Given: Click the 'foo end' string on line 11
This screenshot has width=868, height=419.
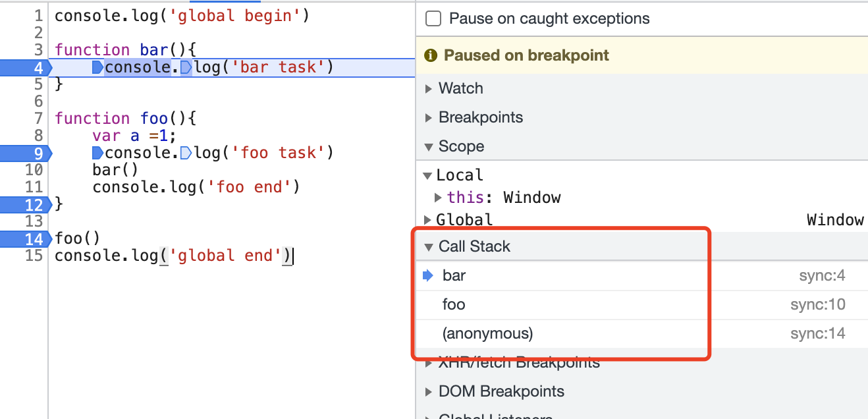Looking at the screenshot, I should (x=249, y=187).
